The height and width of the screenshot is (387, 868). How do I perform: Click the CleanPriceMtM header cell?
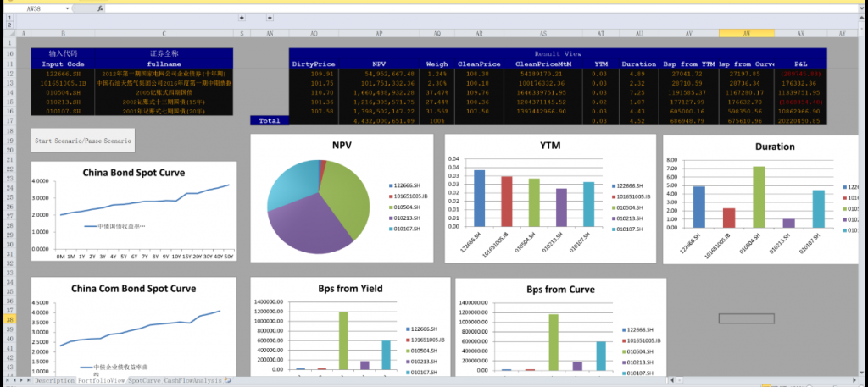click(x=542, y=64)
